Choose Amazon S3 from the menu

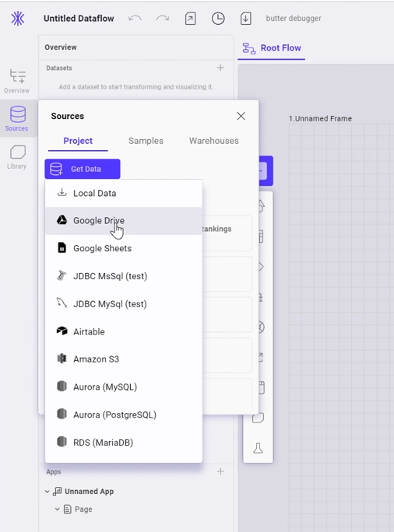(x=124, y=359)
